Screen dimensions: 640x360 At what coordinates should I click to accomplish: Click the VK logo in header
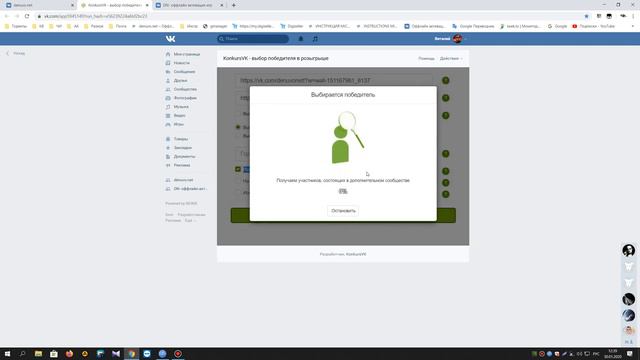[170, 39]
